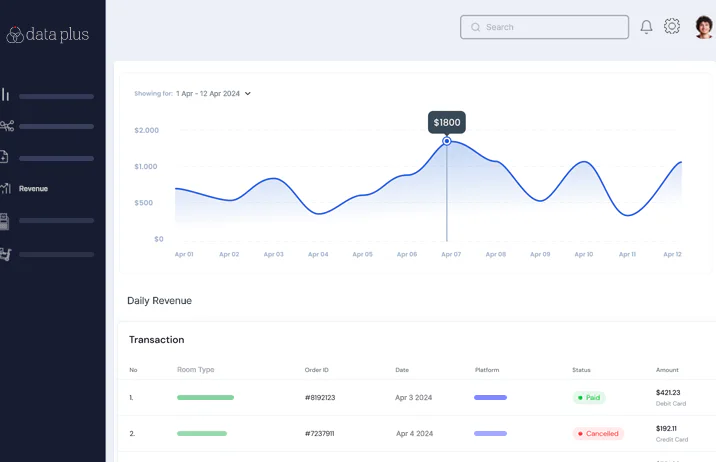Viewport: 716px width, 462px height.
Task: Open settings gear icon
Action: [x=672, y=26]
